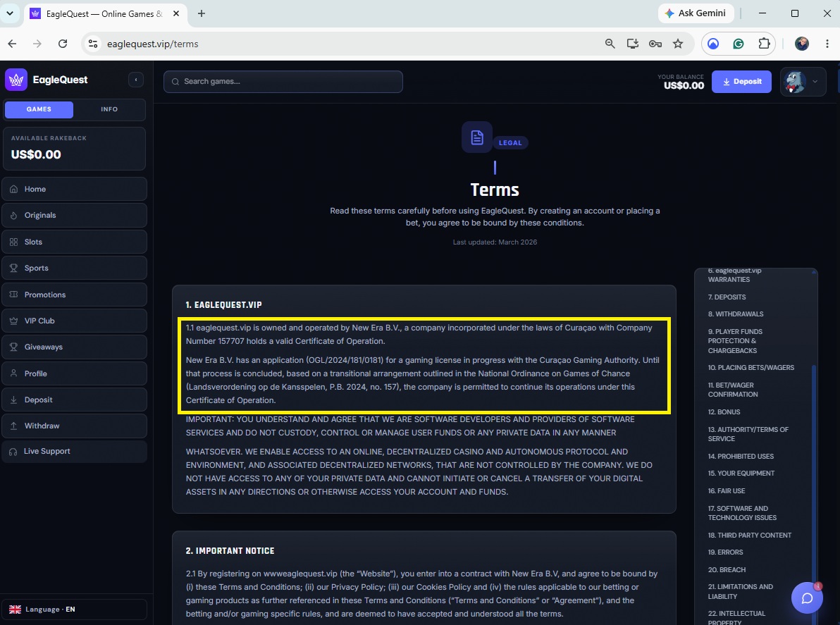Jump to 18. THIRD PARTY CONTENT
Viewport: 840px width, 625px height.
pyautogui.click(x=750, y=536)
